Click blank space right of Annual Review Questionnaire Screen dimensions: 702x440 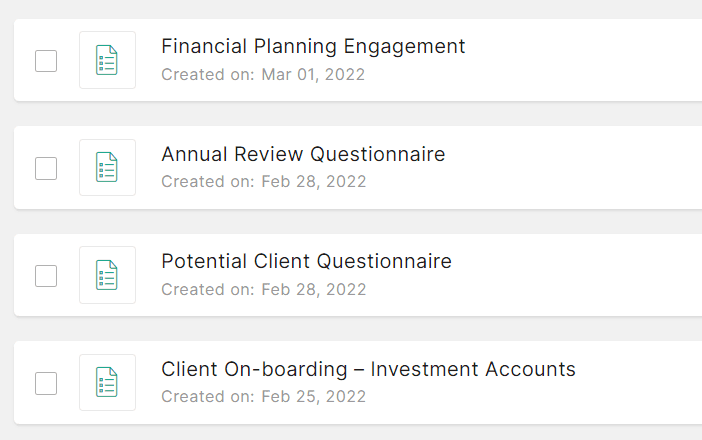click(x=590, y=168)
